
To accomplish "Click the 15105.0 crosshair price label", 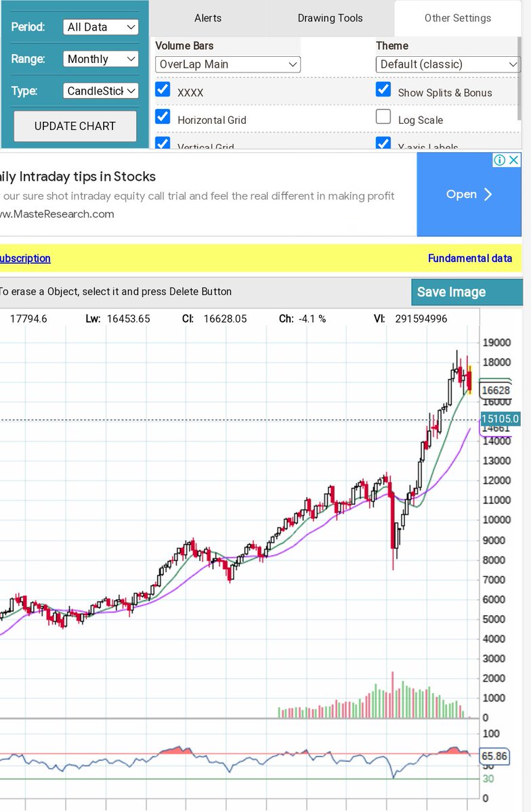I will tap(501, 419).
